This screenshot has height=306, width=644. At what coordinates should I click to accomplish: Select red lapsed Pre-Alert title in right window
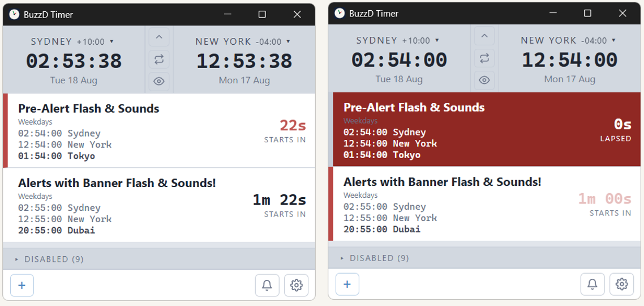414,107
